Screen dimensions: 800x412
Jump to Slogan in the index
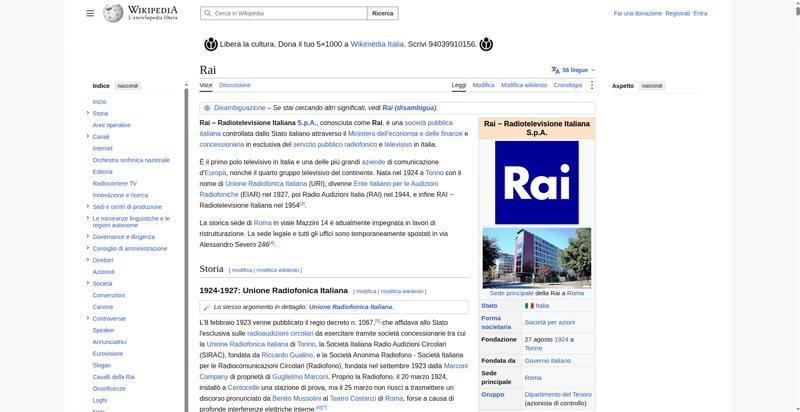[x=102, y=365]
